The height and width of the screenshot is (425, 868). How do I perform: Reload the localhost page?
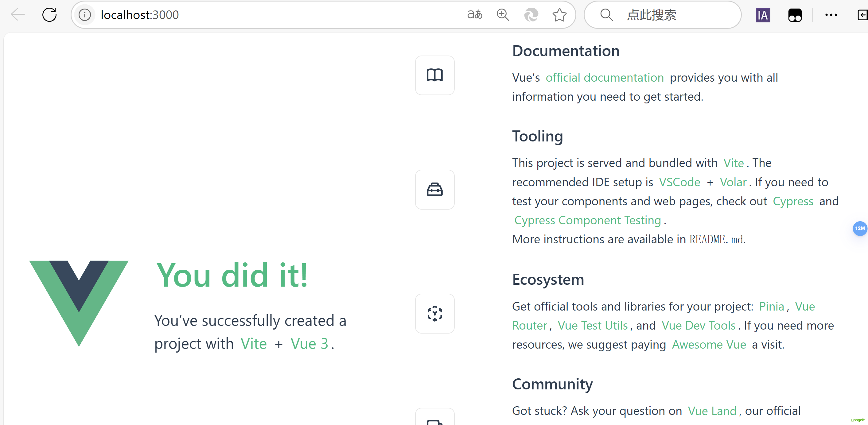point(49,15)
